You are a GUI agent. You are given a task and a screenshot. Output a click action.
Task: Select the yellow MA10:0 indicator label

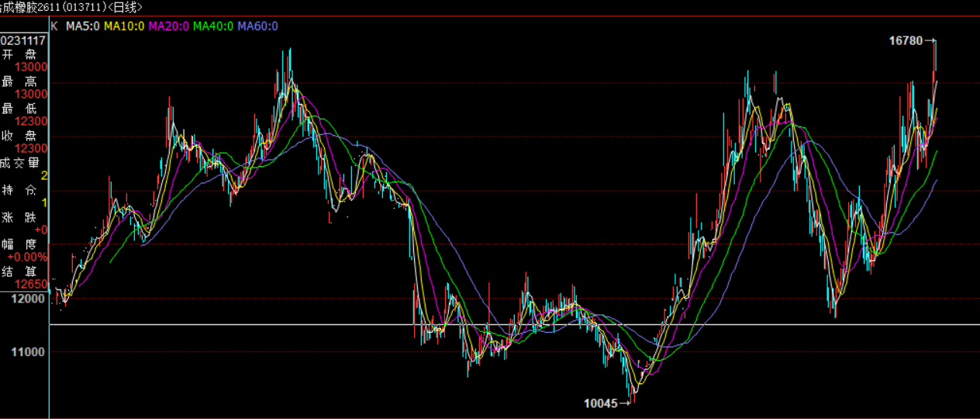pos(124,26)
